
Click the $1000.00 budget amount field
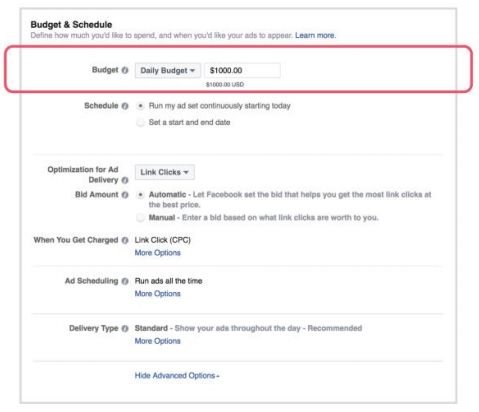(x=242, y=70)
